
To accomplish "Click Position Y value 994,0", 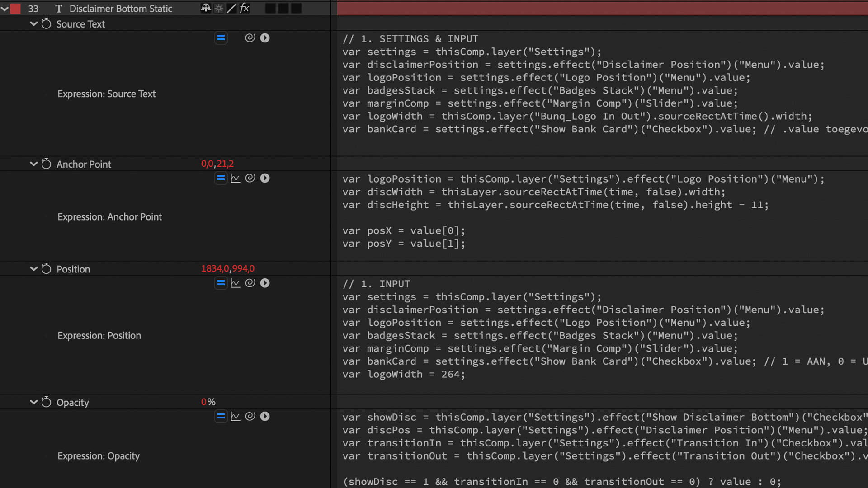I will (243, 268).
